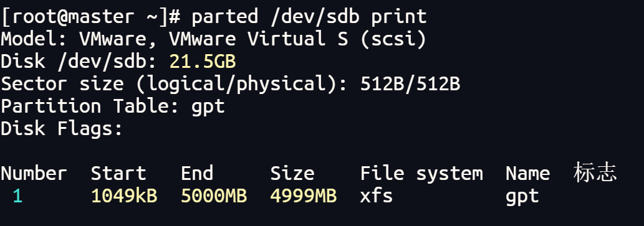Click the 1049kB start value
The image size is (644, 226).
coord(124,196)
